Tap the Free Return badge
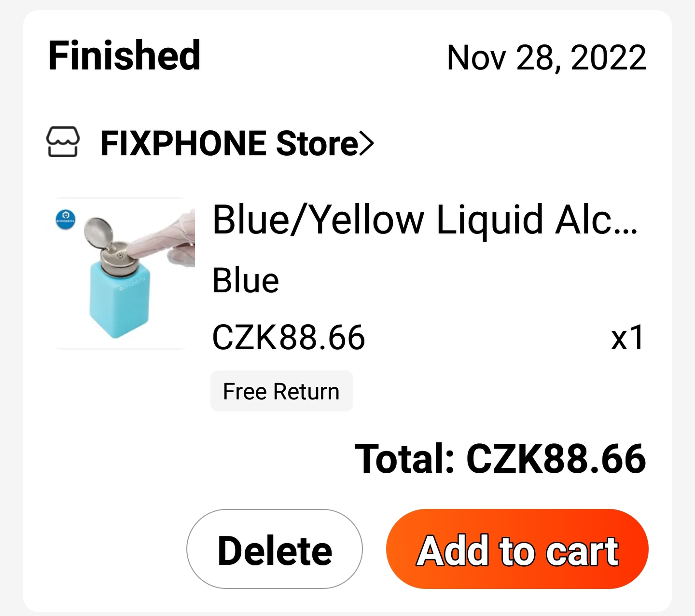This screenshot has height=616, width=695. [281, 391]
